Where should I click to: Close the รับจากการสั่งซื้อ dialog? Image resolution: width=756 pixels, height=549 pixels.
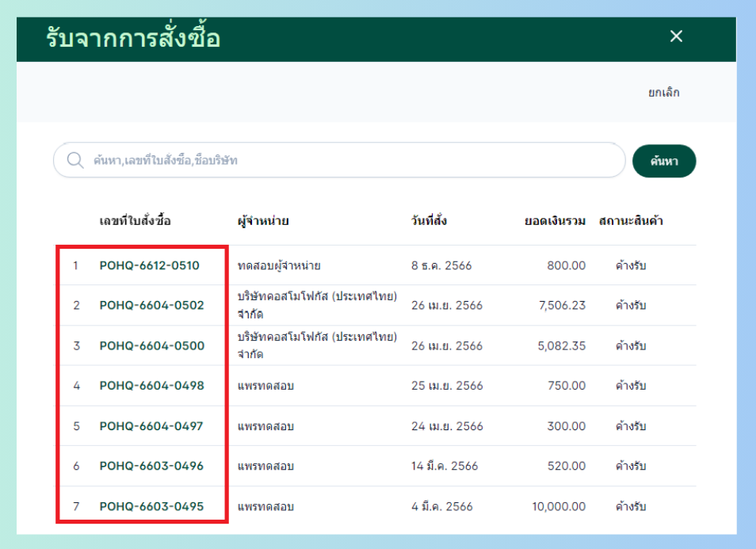676,36
